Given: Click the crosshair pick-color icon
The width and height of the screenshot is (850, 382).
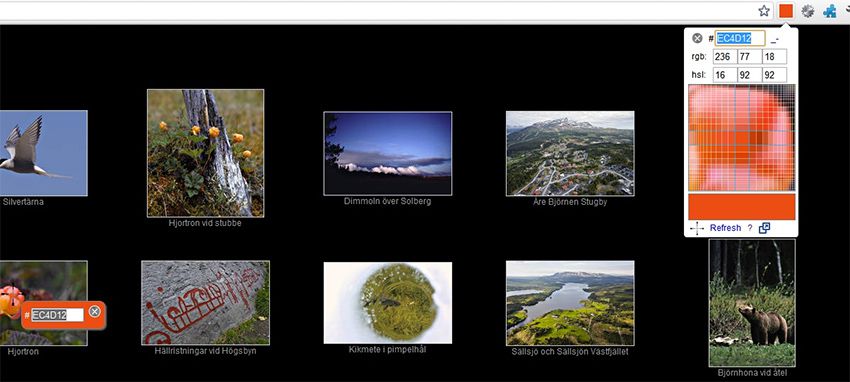Looking at the screenshot, I should pos(697,228).
